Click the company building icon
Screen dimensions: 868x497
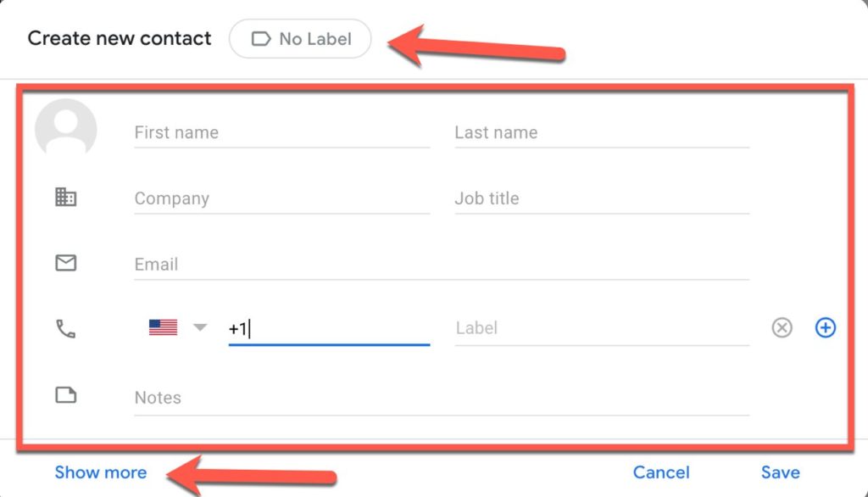click(65, 198)
